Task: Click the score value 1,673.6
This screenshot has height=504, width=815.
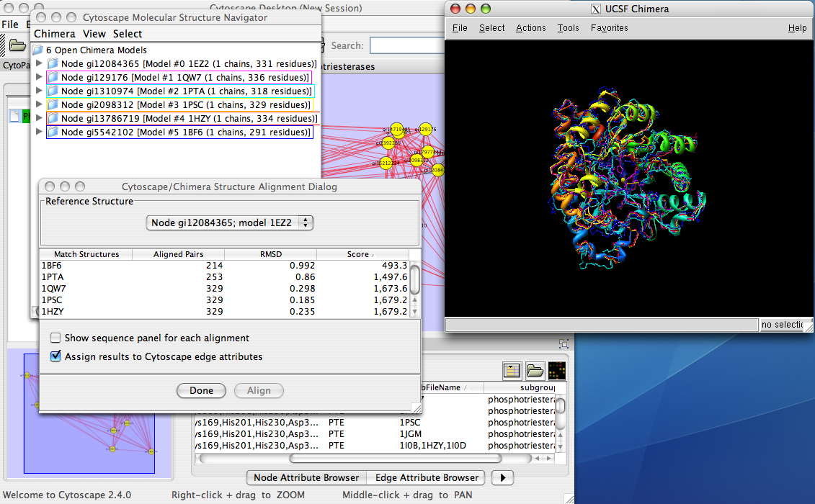Action: point(391,289)
